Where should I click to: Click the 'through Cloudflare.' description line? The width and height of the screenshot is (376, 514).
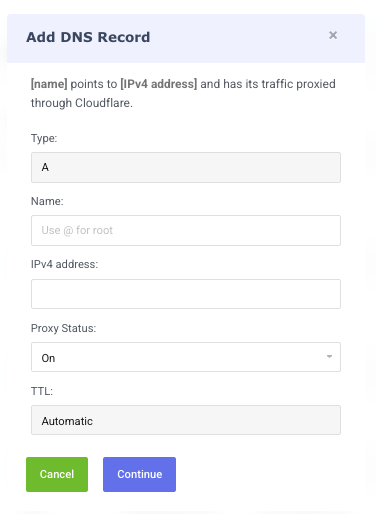(82, 103)
